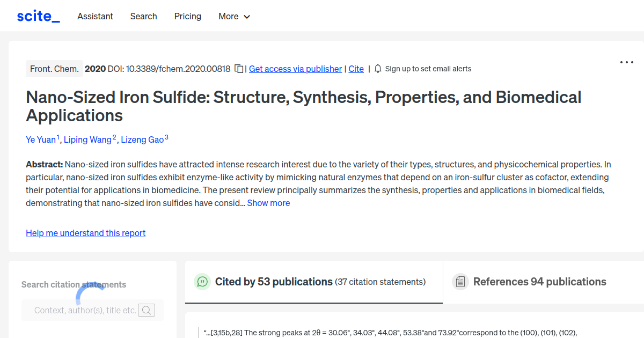The image size is (644, 338).
Task: Expand the abstract with Show more
Action: click(x=268, y=203)
